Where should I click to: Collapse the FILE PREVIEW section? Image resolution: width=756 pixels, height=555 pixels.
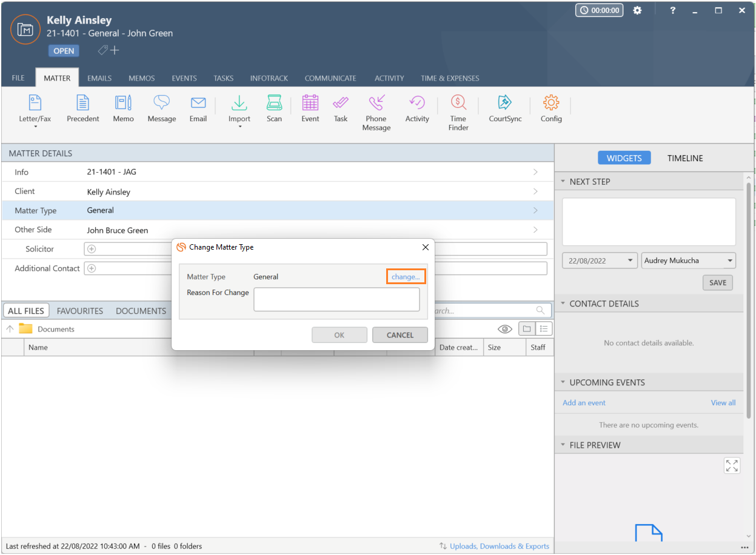click(563, 445)
